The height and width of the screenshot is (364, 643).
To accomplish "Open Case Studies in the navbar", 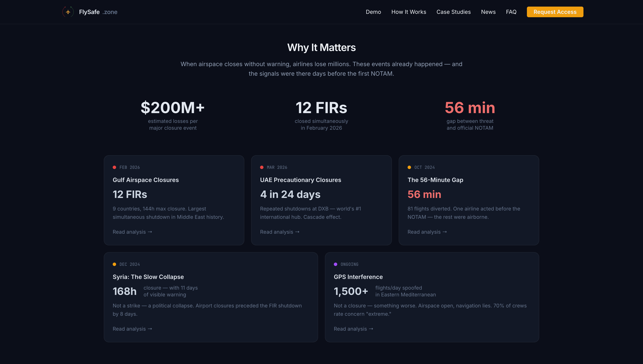I will [x=453, y=12].
